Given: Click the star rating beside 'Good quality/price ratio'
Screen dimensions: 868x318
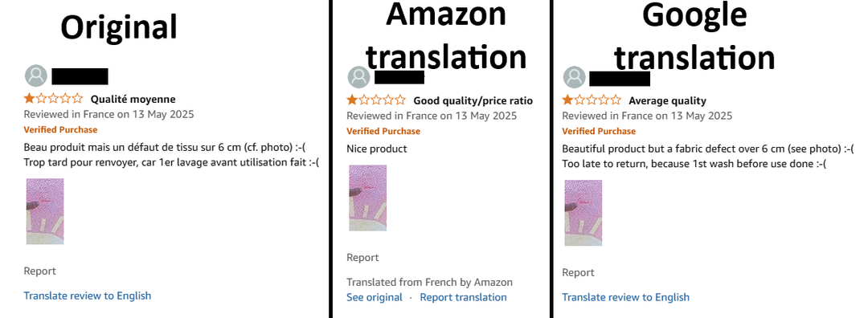Looking at the screenshot, I should click(376, 100).
